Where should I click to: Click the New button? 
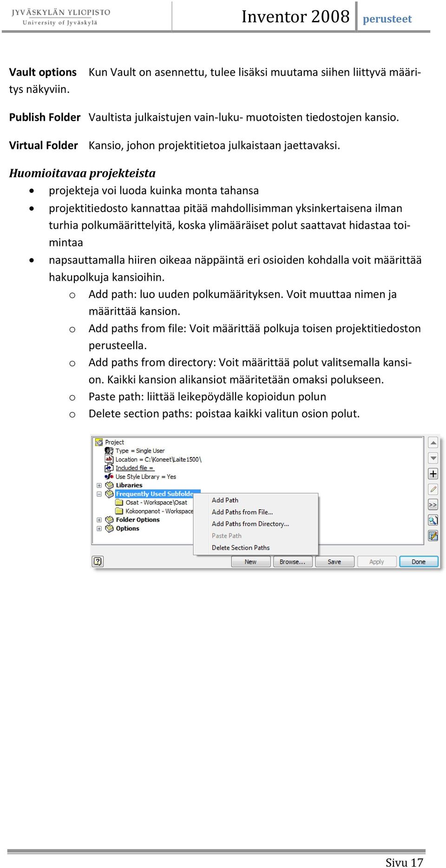pos(250,562)
